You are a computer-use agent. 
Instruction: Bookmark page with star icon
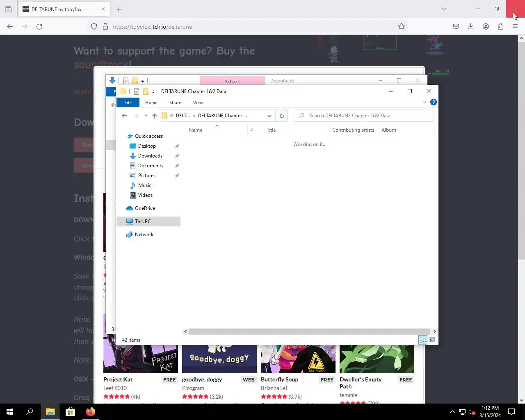(402, 27)
